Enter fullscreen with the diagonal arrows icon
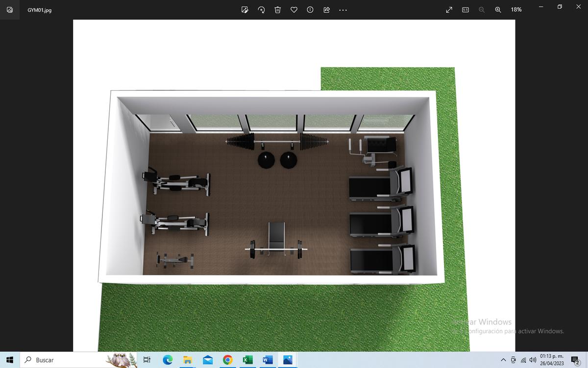Image resolution: width=588 pixels, height=368 pixels. (x=449, y=10)
